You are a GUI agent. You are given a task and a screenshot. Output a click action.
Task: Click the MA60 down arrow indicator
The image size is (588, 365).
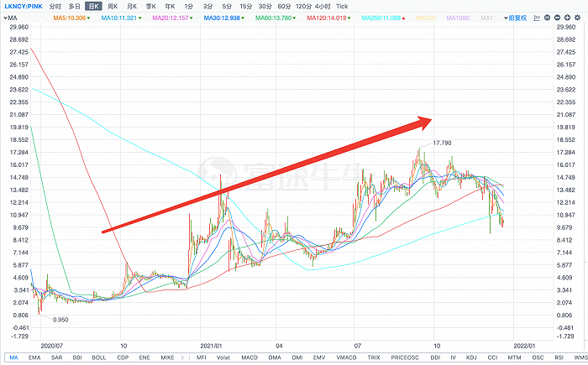pos(294,18)
